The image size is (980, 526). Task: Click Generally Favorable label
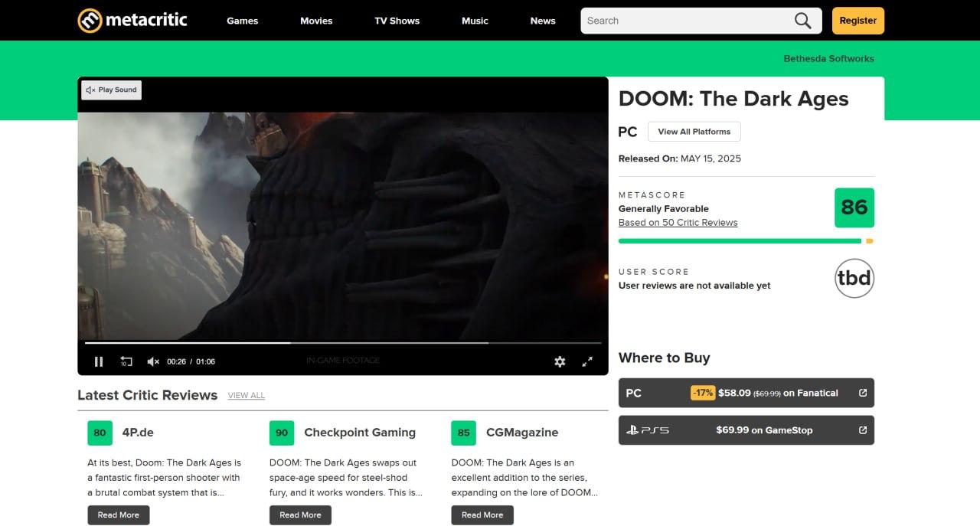point(664,209)
